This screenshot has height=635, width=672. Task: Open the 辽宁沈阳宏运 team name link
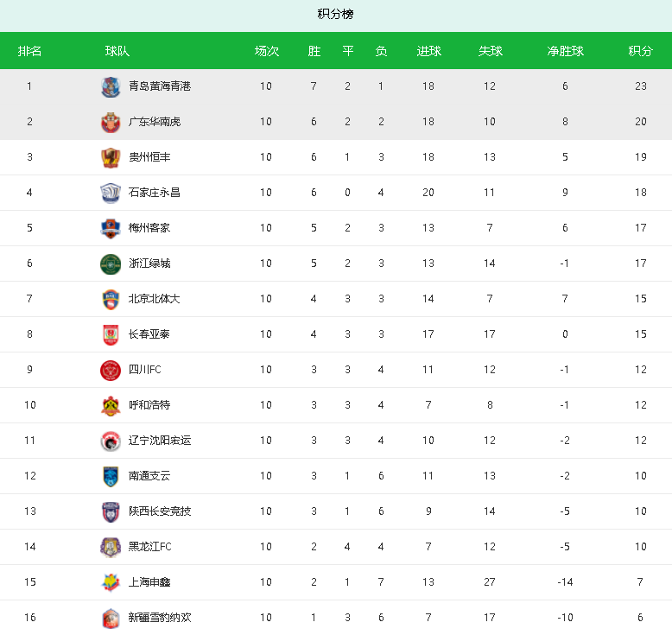pos(160,441)
